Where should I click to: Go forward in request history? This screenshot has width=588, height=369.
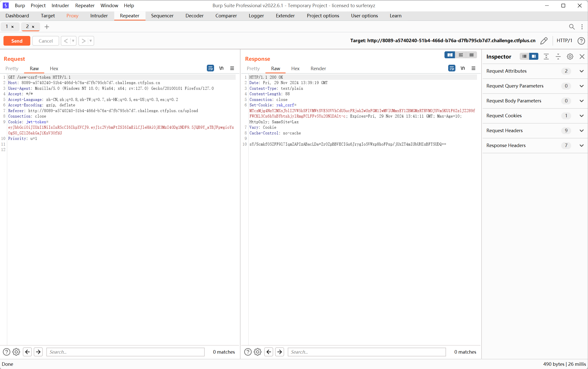[84, 41]
